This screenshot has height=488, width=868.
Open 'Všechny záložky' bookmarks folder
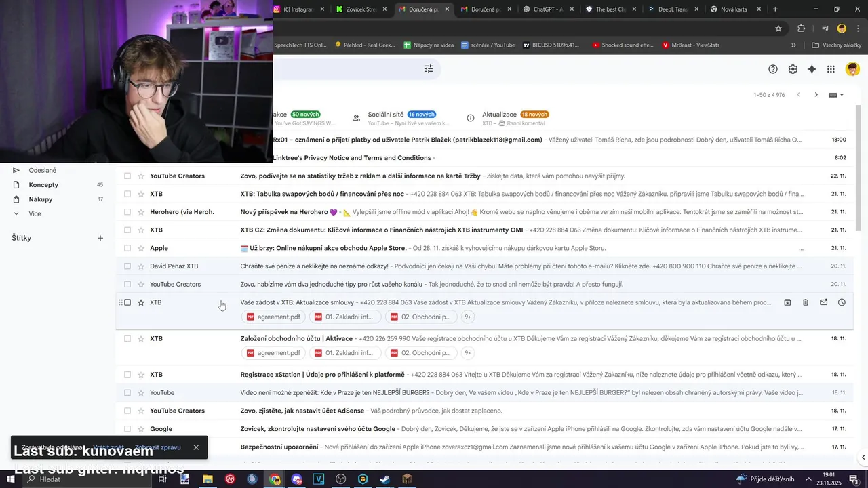[x=836, y=45]
